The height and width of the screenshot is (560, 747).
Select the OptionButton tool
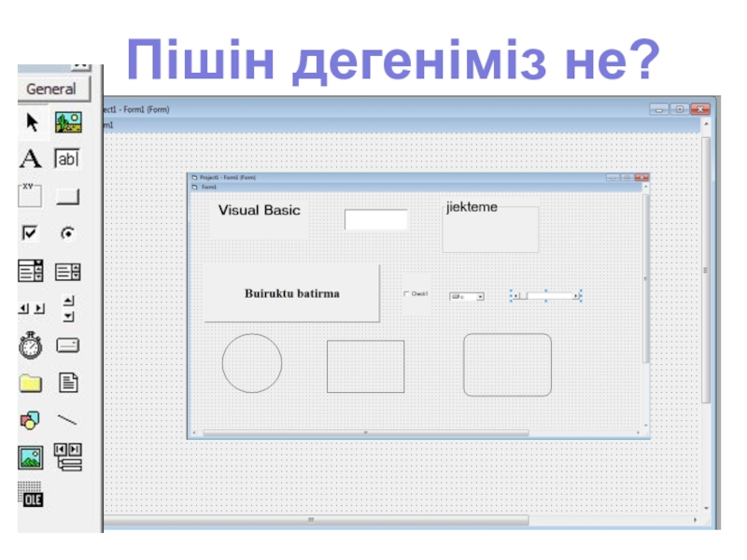[x=67, y=233]
